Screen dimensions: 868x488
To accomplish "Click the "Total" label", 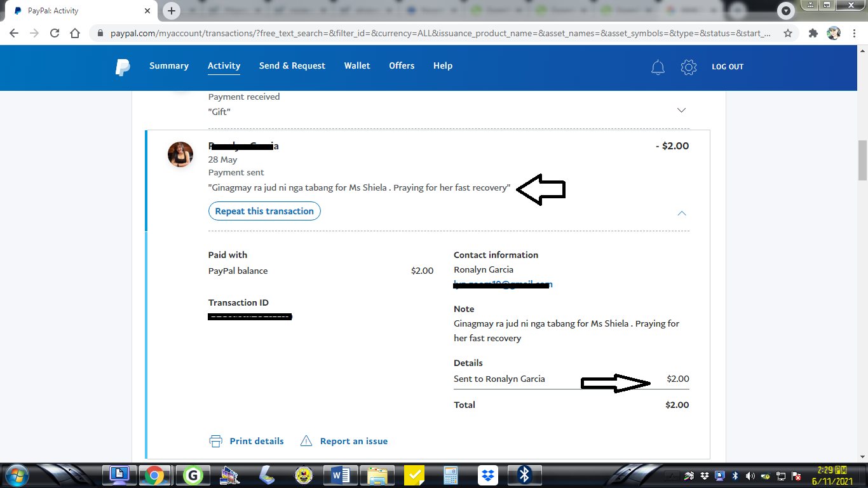I will pyautogui.click(x=465, y=405).
